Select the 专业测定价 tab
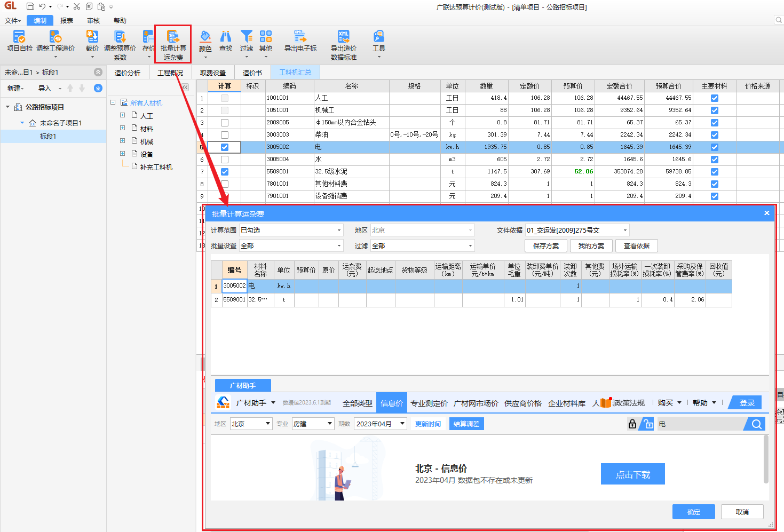Screen dimensions: 784x532 [x=429, y=403]
